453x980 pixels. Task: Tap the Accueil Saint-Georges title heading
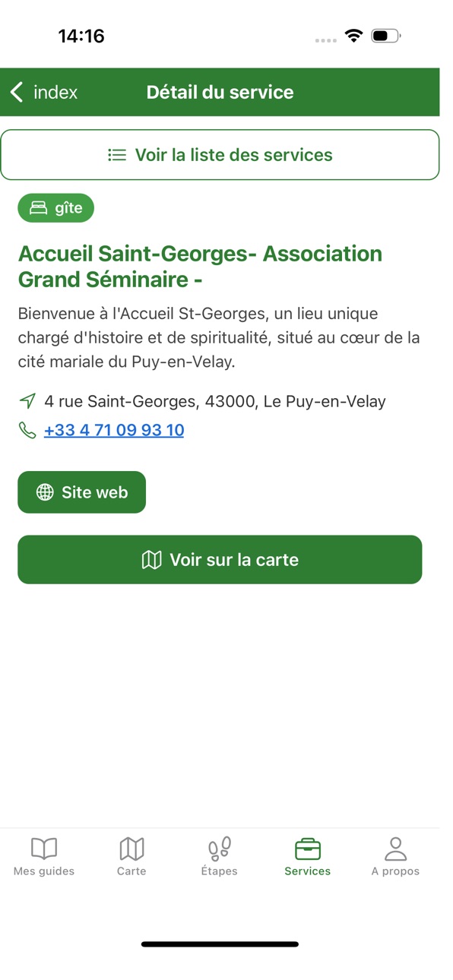200,267
